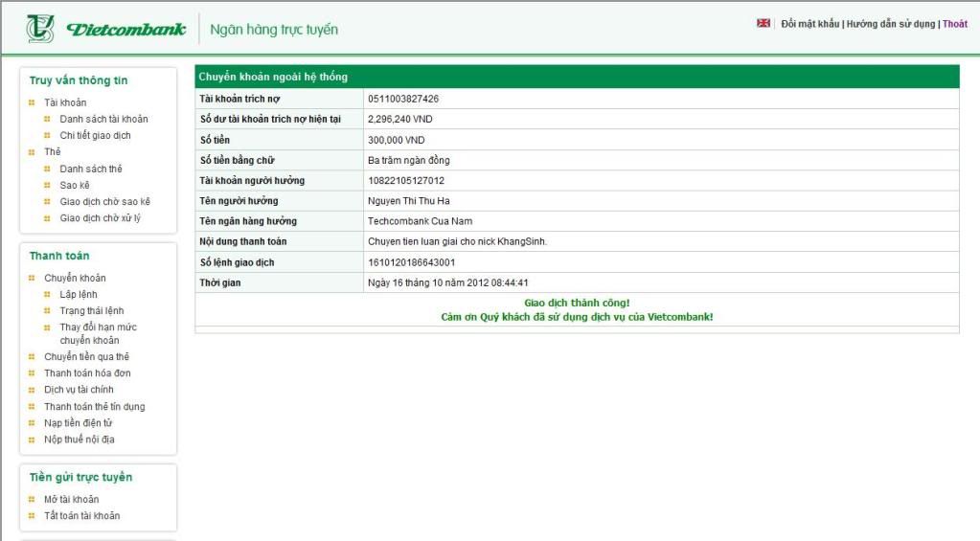
Task: Open Chuyển tiền qua thẻ
Action: (87, 357)
